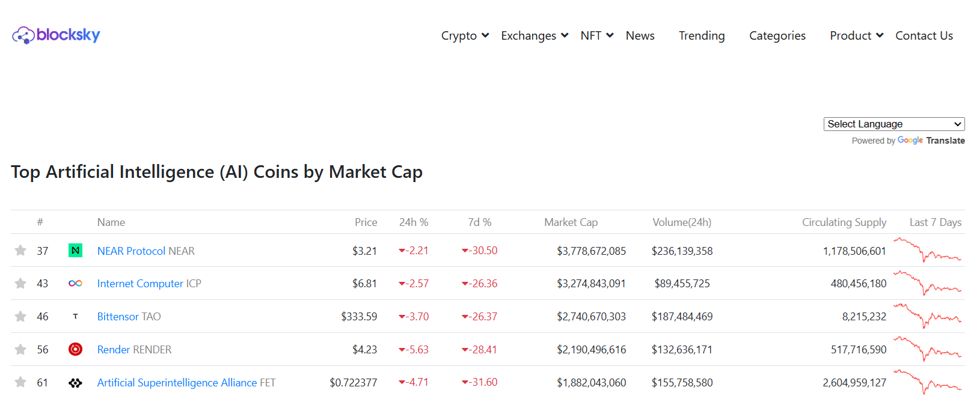Star Internet Computer as favorite
The image size is (980, 396).
(20, 283)
